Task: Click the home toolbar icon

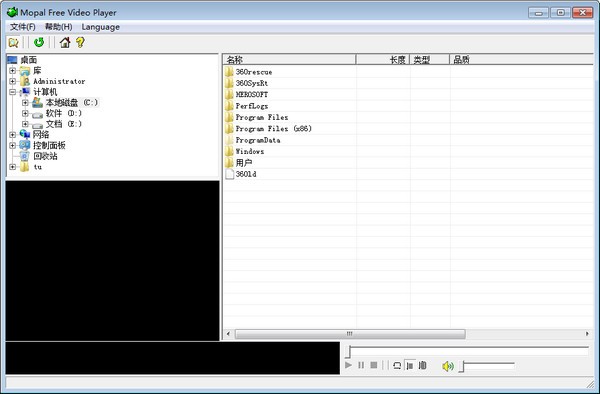Action: tap(65, 42)
